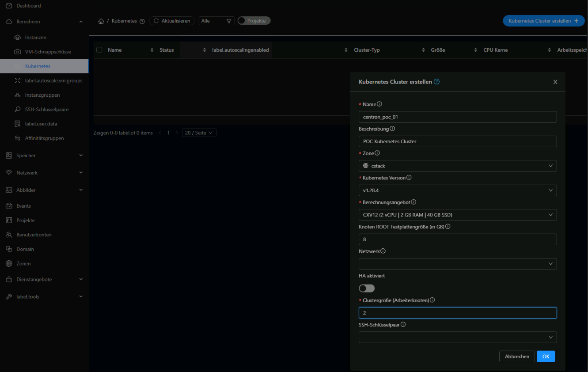Click the Abbrechen button
Viewport: 588px width, 372px height.
coord(517,357)
